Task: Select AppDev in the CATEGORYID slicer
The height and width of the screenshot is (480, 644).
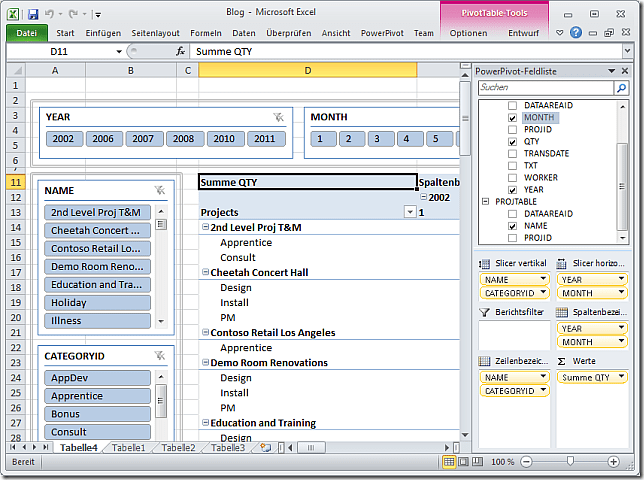Action: tap(97, 378)
